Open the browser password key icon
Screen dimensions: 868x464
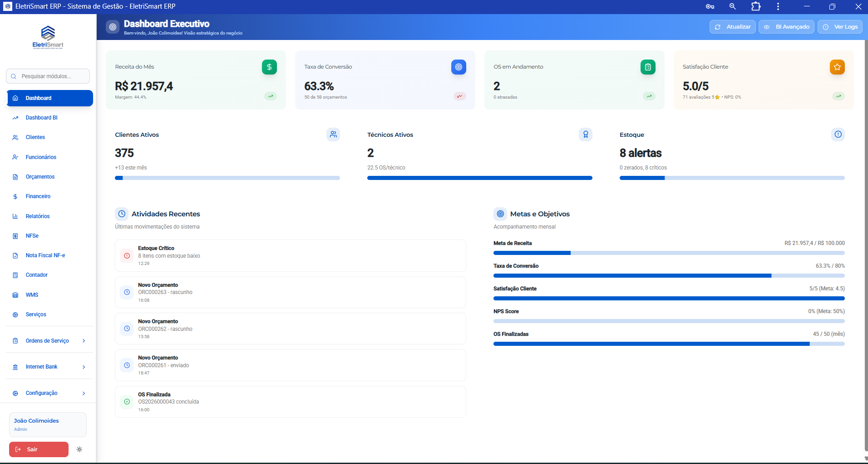(710, 6)
